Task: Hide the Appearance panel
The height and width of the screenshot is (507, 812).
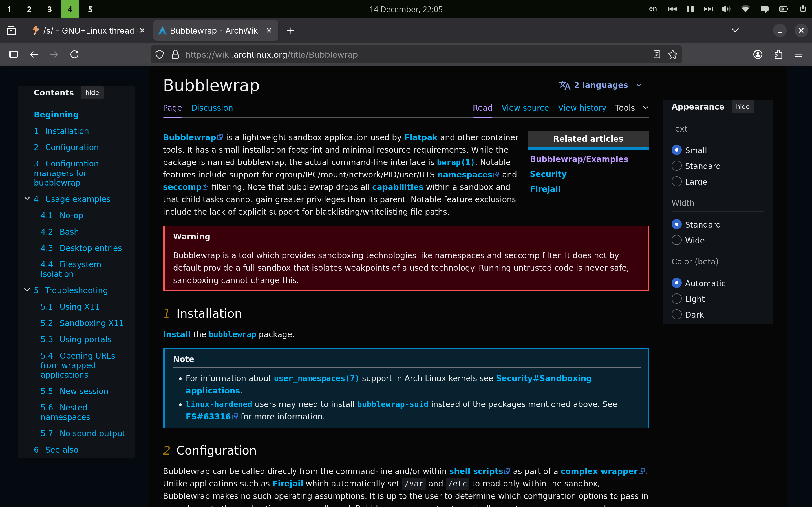Action: pos(742,107)
